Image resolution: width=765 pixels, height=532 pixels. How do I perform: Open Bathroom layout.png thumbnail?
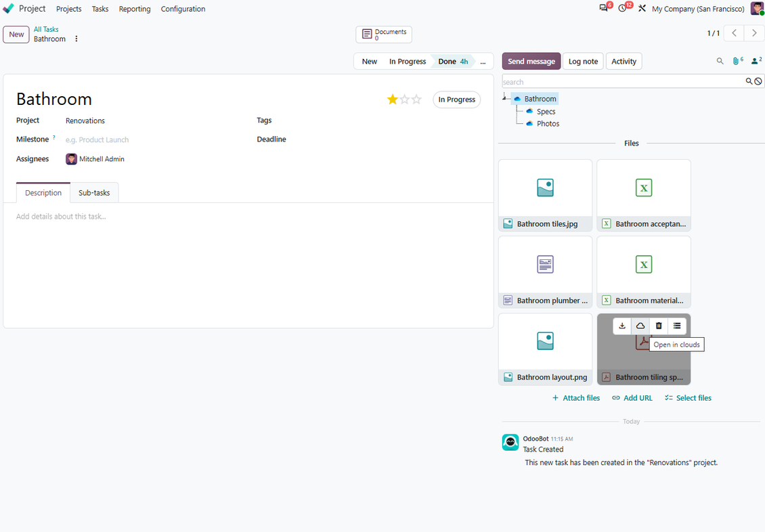546,349
